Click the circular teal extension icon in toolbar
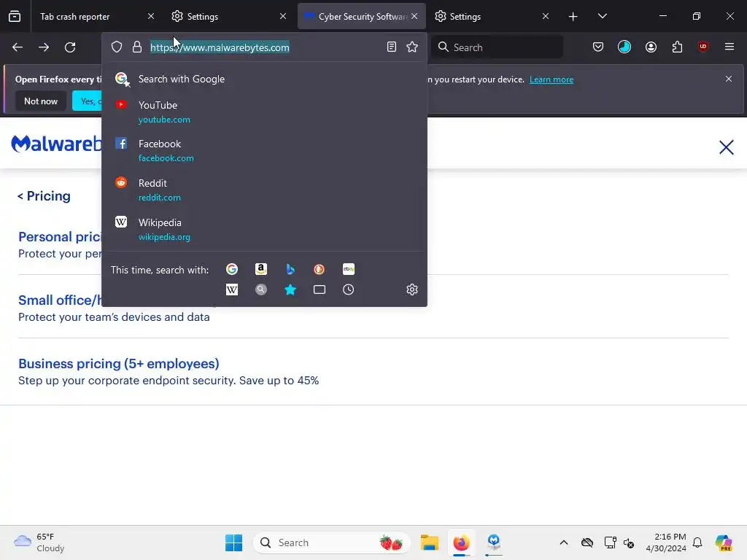This screenshot has width=747, height=560. 624,47
